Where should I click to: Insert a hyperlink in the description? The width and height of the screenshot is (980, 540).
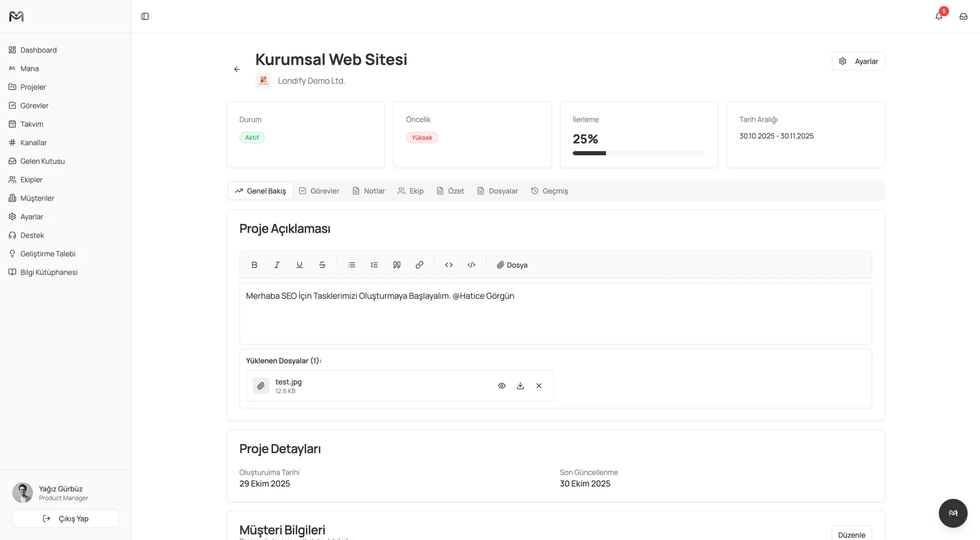point(419,264)
